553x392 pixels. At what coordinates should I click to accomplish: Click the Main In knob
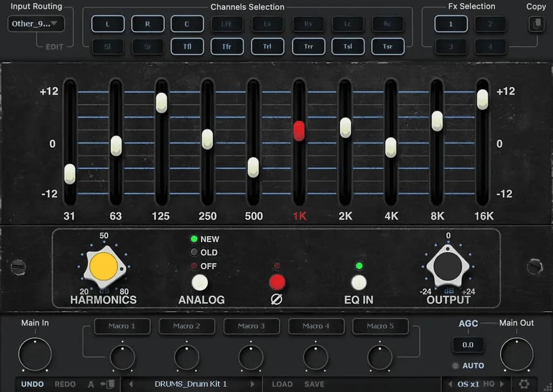(x=35, y=354)
